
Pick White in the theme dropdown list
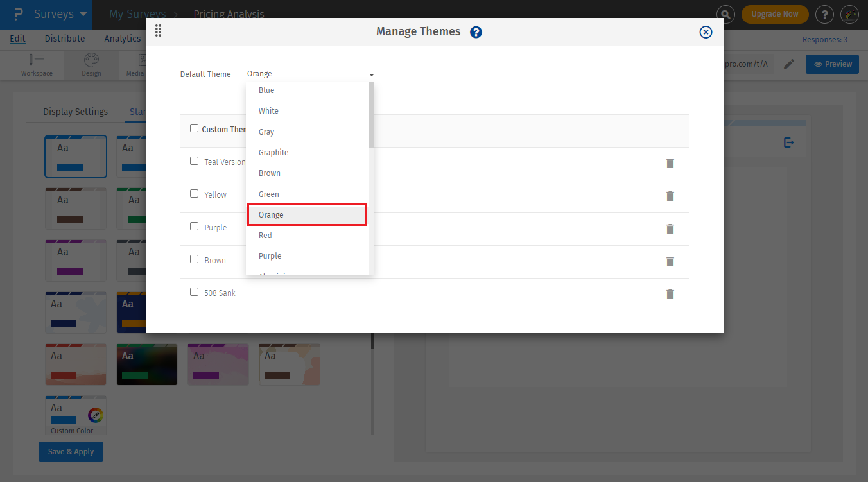tap(308, 111)
